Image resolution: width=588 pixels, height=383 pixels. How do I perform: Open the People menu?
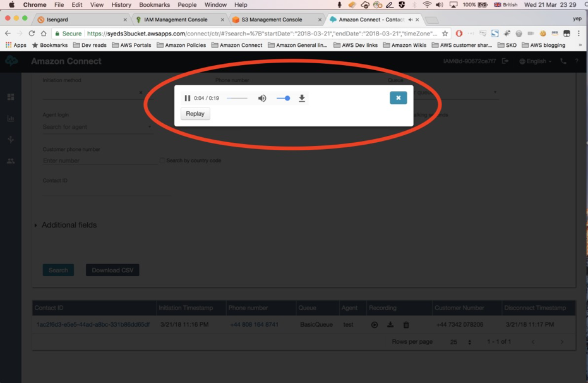(x=187, y=5)
